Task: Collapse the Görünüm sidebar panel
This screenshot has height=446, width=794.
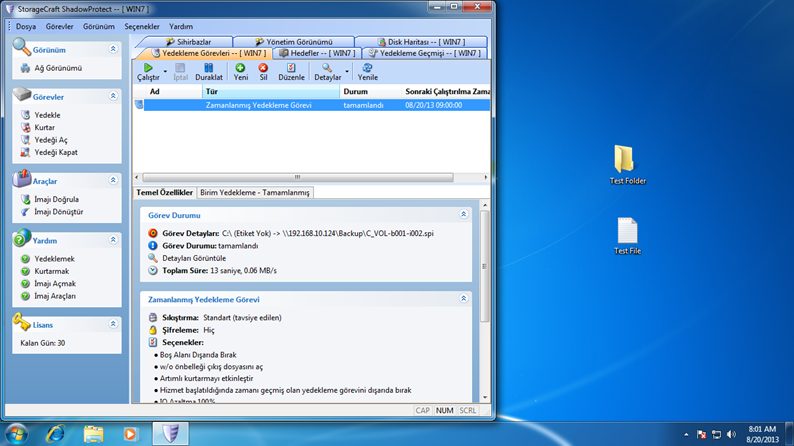Action: (x=113, y=49)
